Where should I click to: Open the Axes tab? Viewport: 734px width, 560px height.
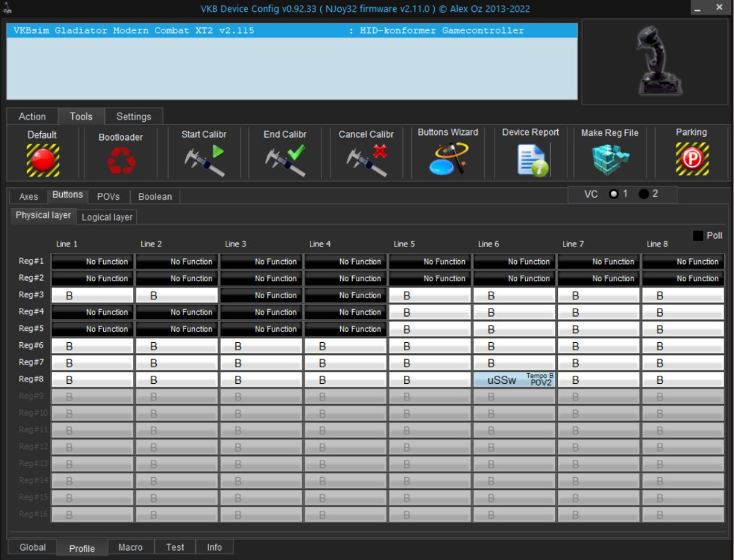[29, 197]
